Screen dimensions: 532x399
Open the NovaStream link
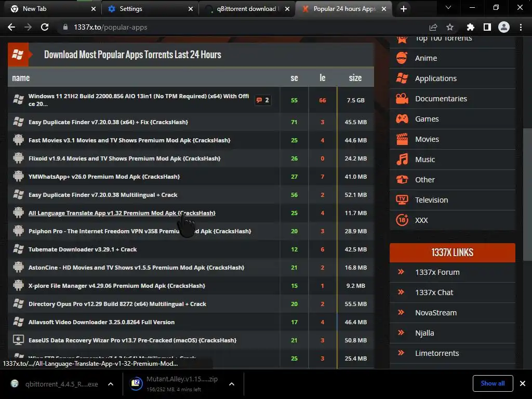(436, 313)
